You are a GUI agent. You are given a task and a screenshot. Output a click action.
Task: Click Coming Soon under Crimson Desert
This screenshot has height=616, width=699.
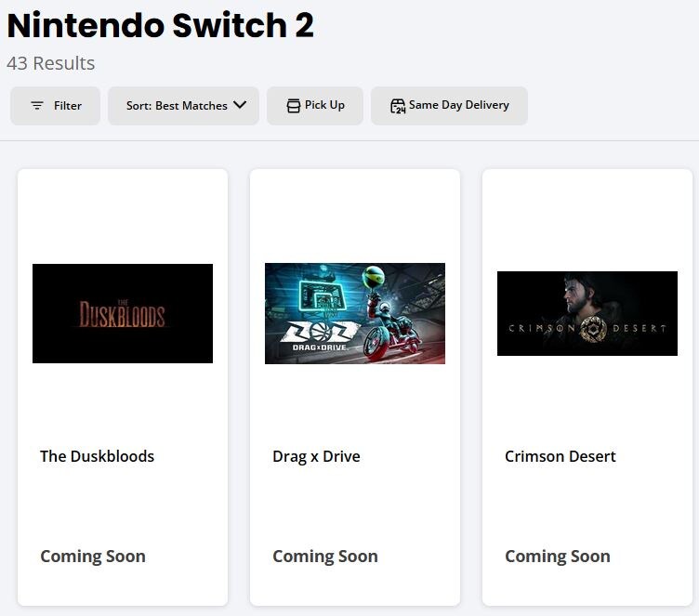[558, 557]
